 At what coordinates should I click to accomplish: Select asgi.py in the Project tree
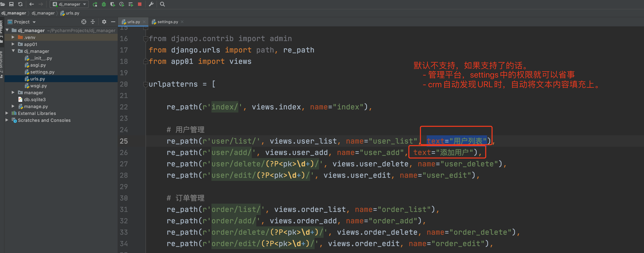(x=38, y=65)
